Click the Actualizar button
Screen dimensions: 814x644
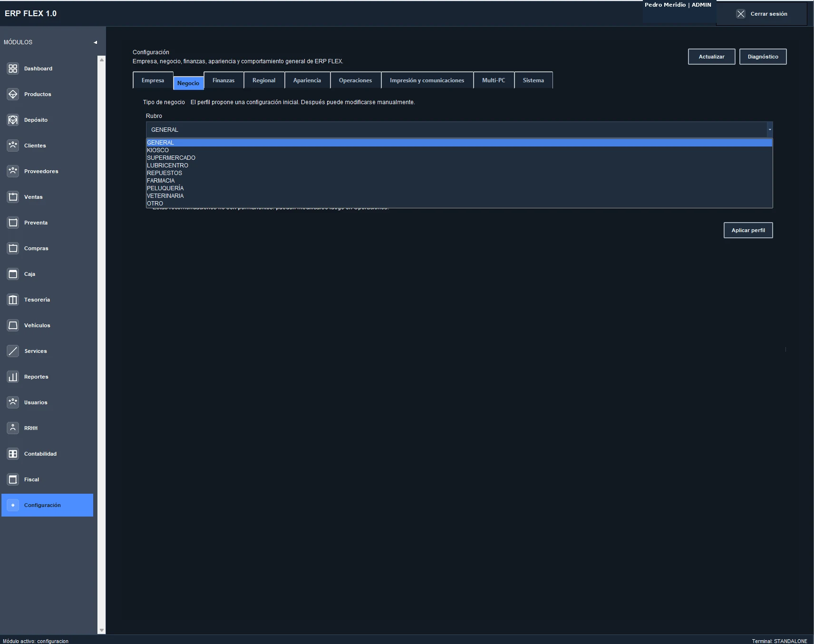712,57
